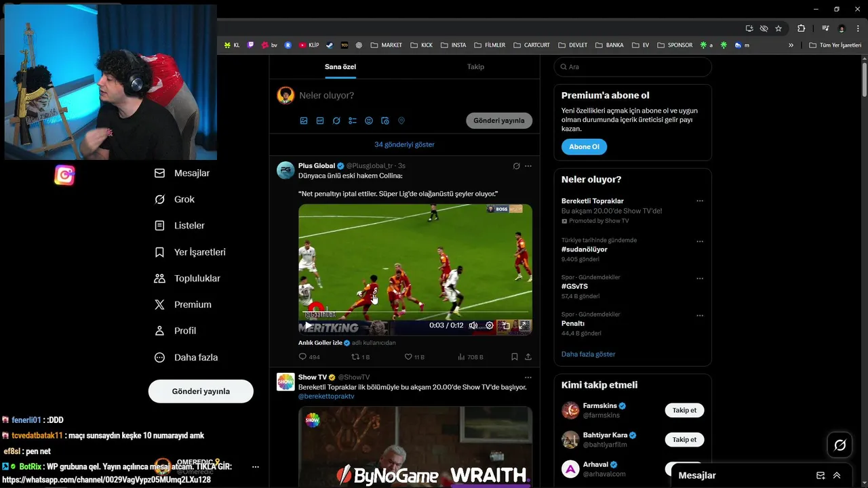Show 34 new posts
Screen dimensions: 868x488
405,144
